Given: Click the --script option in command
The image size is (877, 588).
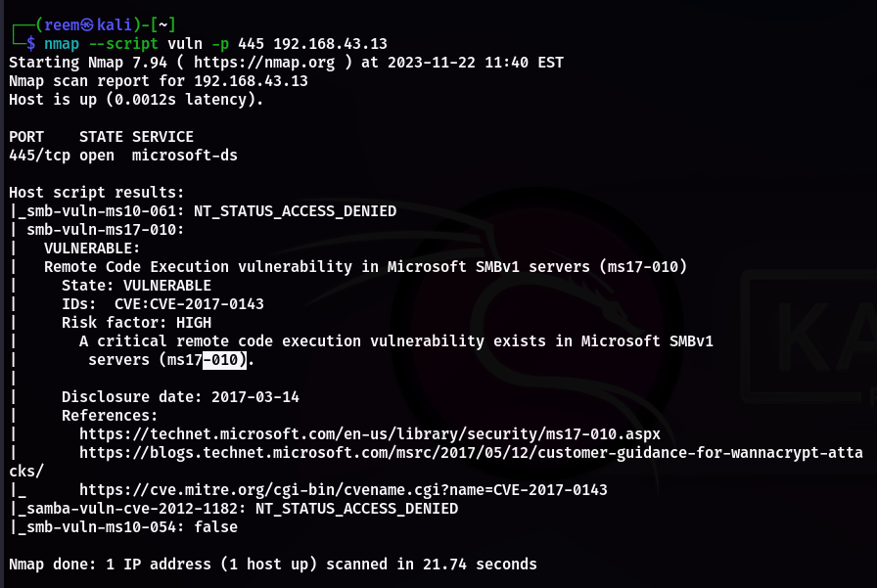Looking at the screenshot, I should pyautogui.click(x=123, y=44).
